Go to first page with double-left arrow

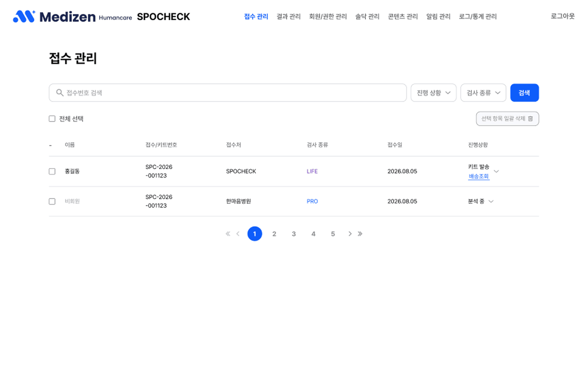coord(228,234)
